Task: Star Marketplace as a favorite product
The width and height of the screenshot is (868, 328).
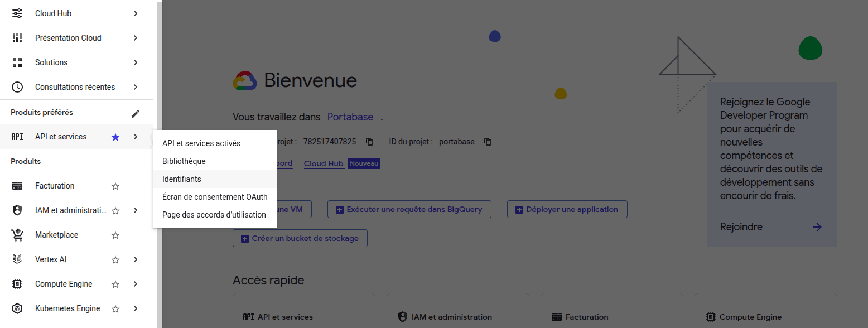Action: (115, 234)
